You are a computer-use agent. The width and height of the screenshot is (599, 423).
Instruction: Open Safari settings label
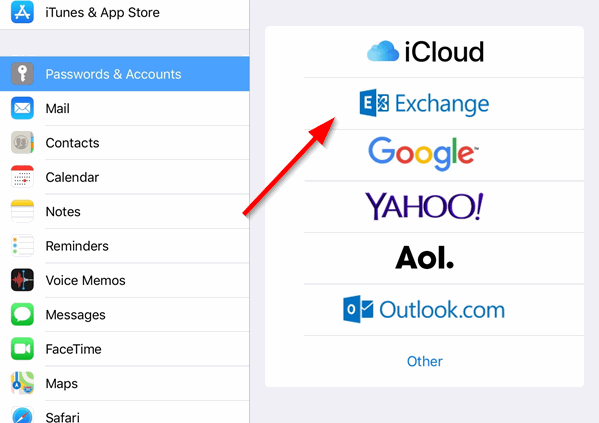[x=63, y=417]
